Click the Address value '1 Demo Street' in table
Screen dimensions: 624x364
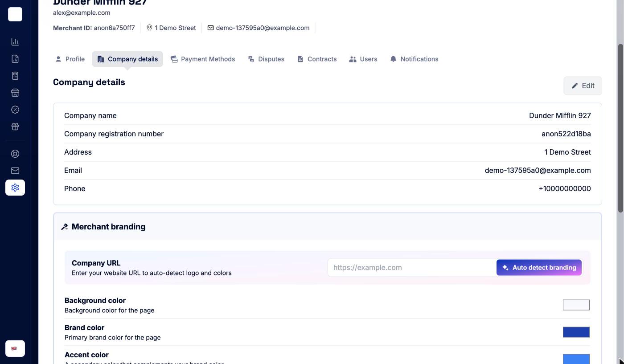tap(567, 152)
